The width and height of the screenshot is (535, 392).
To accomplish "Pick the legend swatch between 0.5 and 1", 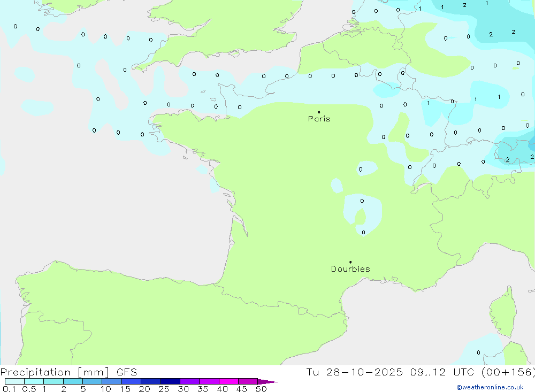I will point(34,381).
